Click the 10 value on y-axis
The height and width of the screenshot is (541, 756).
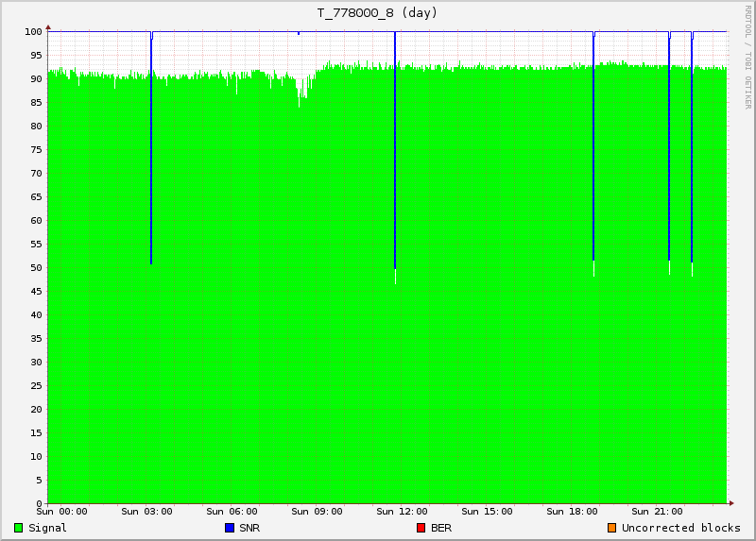click(x=36, y=457)
